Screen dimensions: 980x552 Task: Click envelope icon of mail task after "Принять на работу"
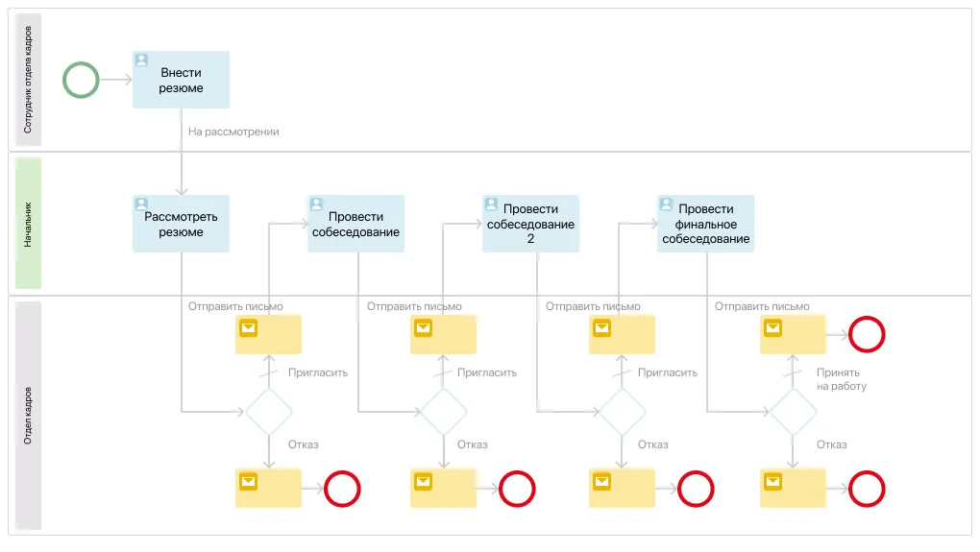coord(772,327)
